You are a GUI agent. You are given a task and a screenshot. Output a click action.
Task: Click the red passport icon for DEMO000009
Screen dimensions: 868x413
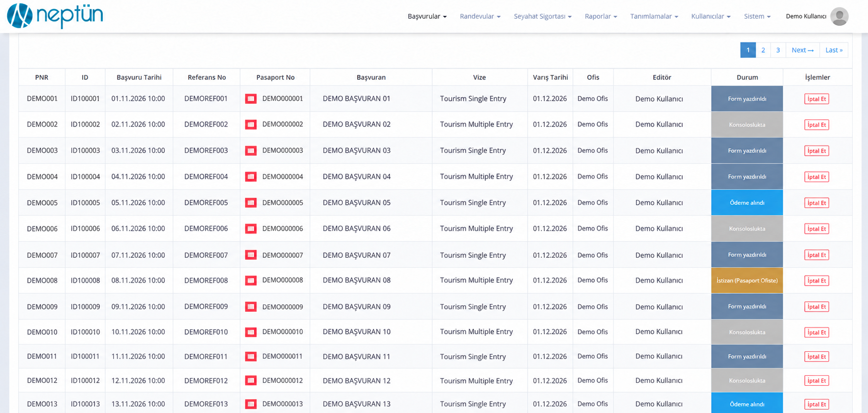(x=251, y=307)
